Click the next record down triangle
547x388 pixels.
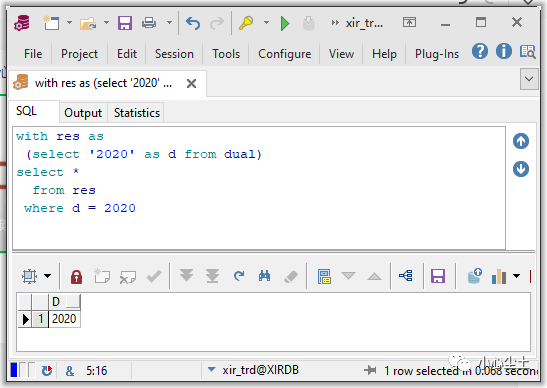pos(349,276)
